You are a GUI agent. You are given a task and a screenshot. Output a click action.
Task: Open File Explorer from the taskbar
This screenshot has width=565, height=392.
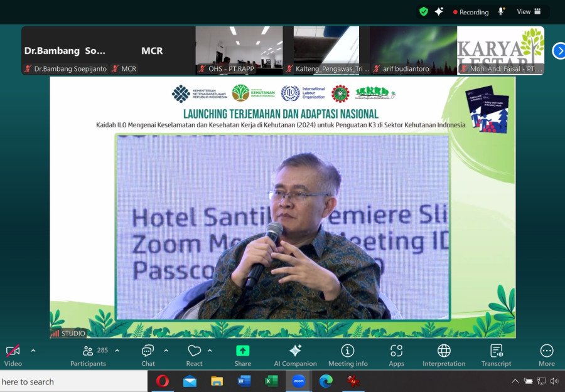tap(217, 381)
